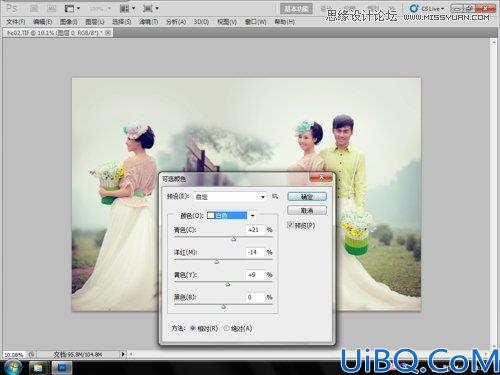Click the 青色(C) cyan slider handle
This screenshot has width=500, height=375.
tap(234, 239)
